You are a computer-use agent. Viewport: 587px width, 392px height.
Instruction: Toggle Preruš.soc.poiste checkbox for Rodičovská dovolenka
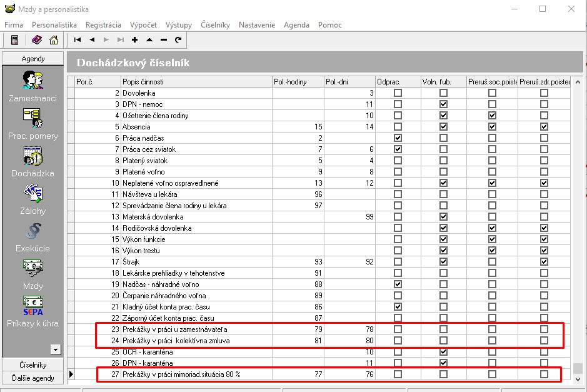(492, 228)
